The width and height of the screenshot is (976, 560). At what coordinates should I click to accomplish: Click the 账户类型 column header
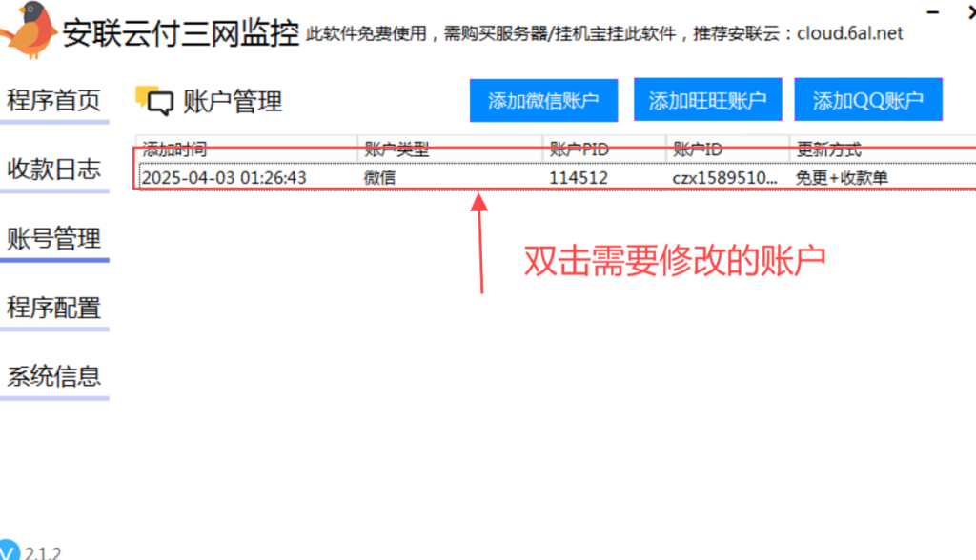tap(450, 150)
